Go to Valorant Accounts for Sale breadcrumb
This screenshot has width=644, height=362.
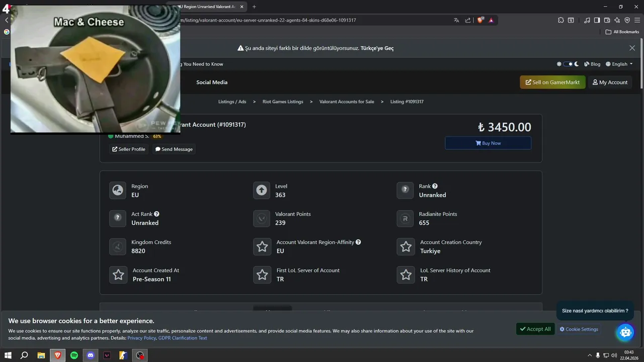click(347, 102)
